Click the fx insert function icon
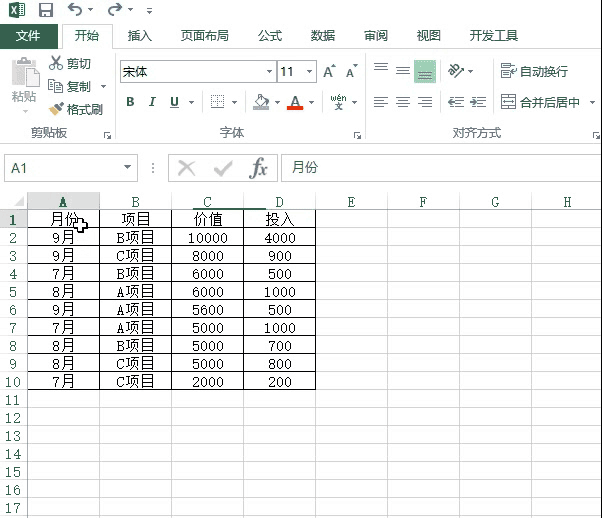 [x=258, y=168]
